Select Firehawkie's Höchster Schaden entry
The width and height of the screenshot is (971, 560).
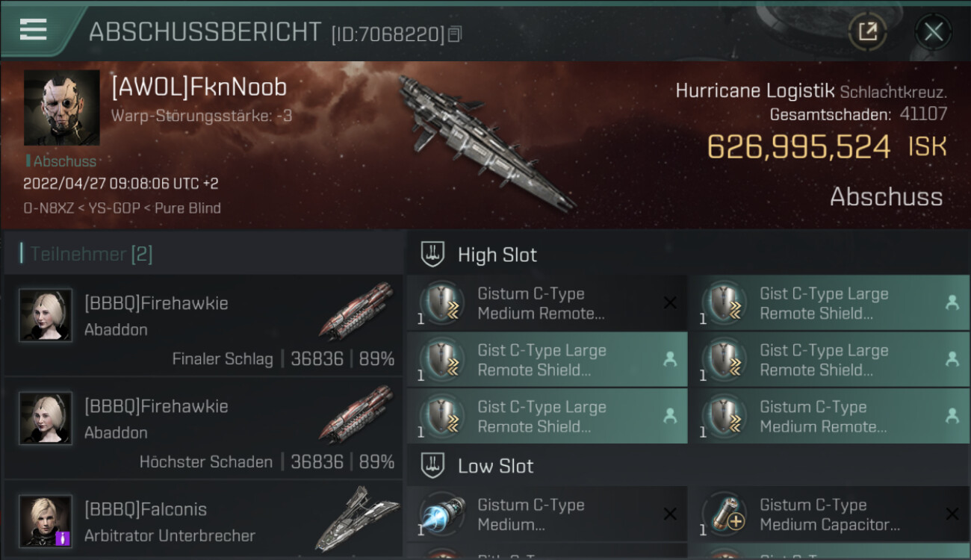point(203,428)
